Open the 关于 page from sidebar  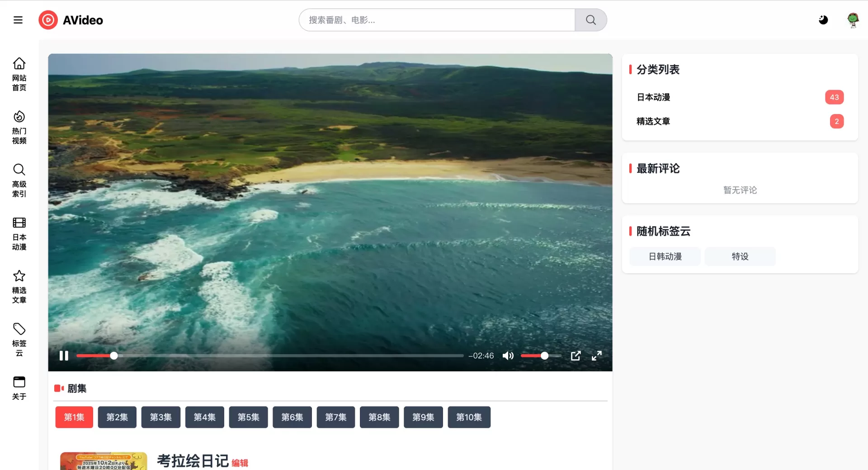pyautogui.click(x=19, y=388)
